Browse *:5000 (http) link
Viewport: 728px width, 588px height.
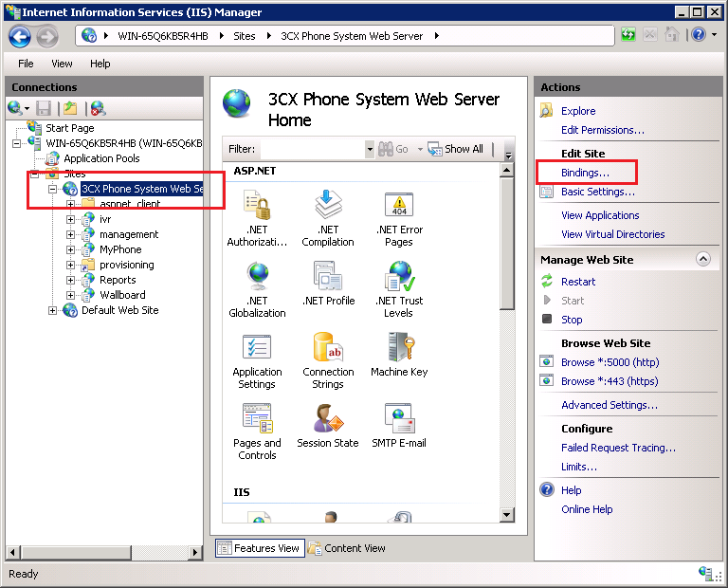[x=610, y=362]
